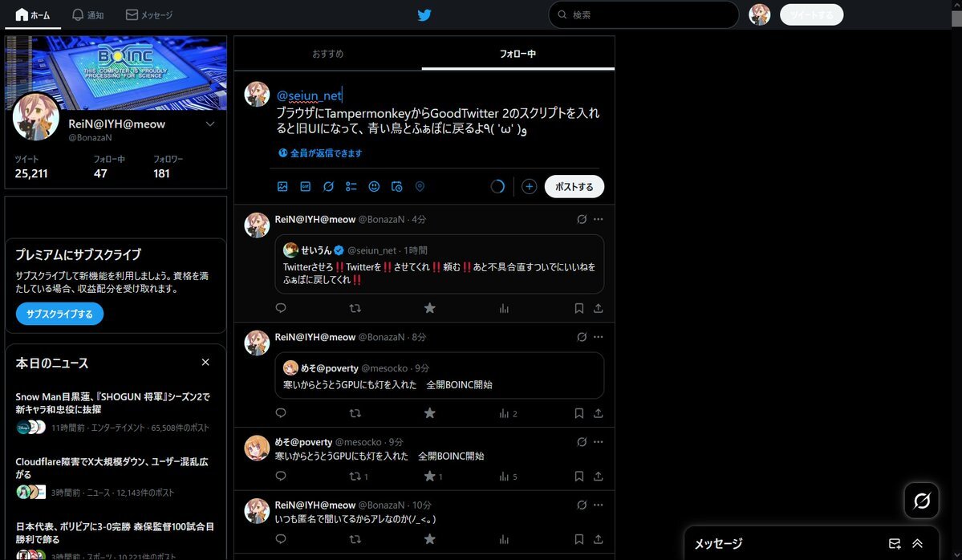Image resolution: width=962 pixels, height=560 pixels.
Task: Open 通知 in the top navigation
Action: [87, 15]
